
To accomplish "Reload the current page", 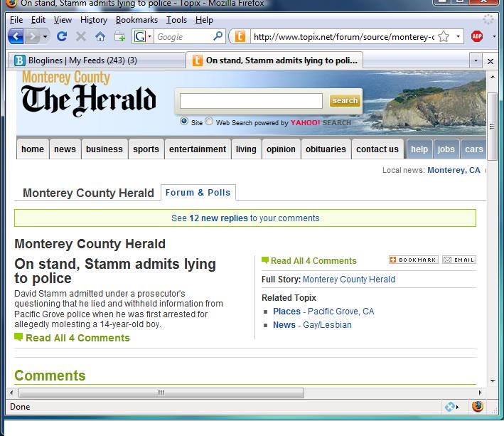I will click(x=62, y=36).
